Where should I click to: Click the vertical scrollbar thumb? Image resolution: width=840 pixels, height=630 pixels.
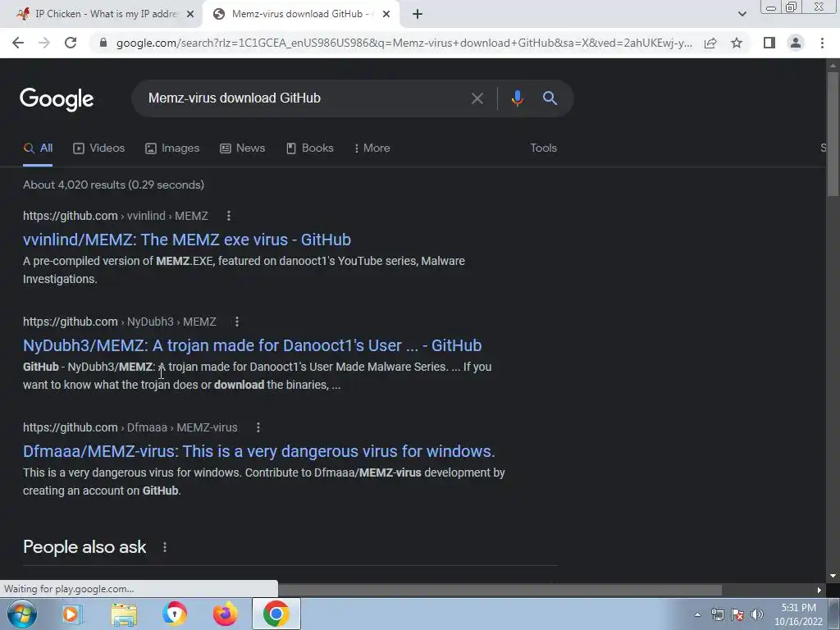(833, 134)
